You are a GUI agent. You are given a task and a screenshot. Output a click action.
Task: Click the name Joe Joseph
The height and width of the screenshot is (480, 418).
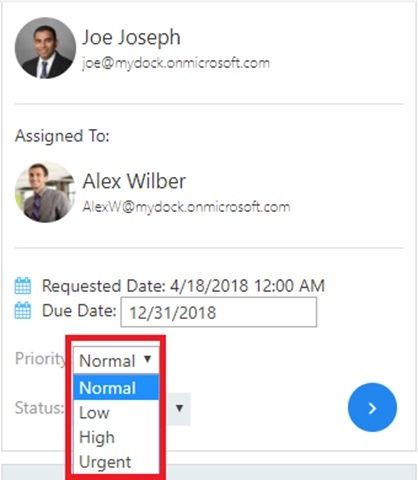[131, 38]
